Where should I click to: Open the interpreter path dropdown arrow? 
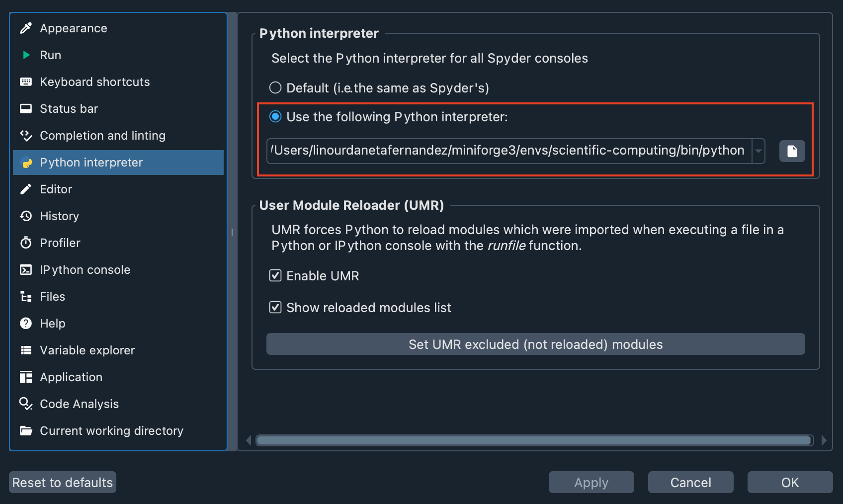(x=758, y=151)
